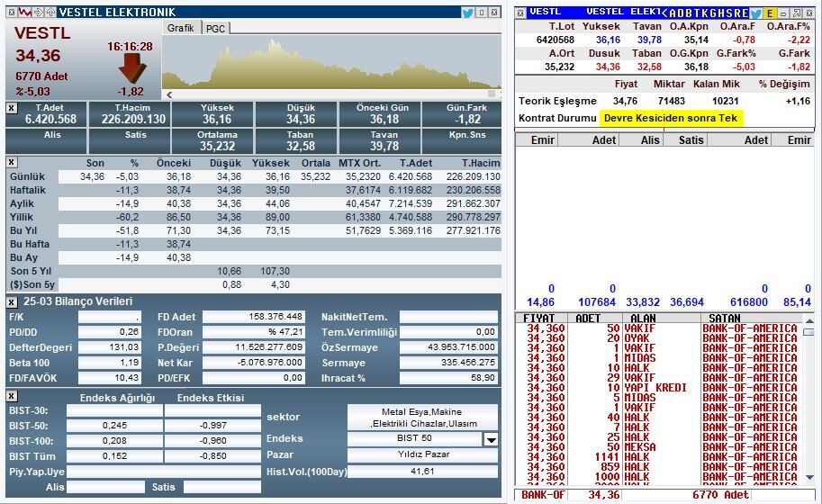Minimize the VESTL depth window

(x=783, y=13)
